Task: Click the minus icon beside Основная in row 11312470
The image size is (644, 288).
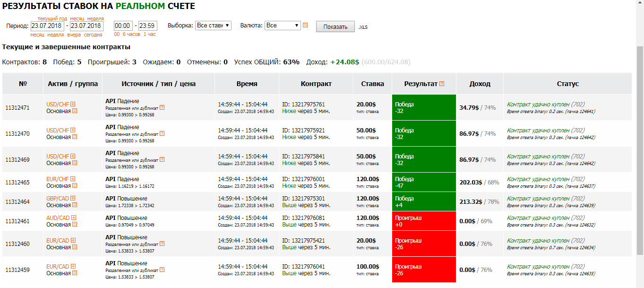Action: (x=75, y=137)
